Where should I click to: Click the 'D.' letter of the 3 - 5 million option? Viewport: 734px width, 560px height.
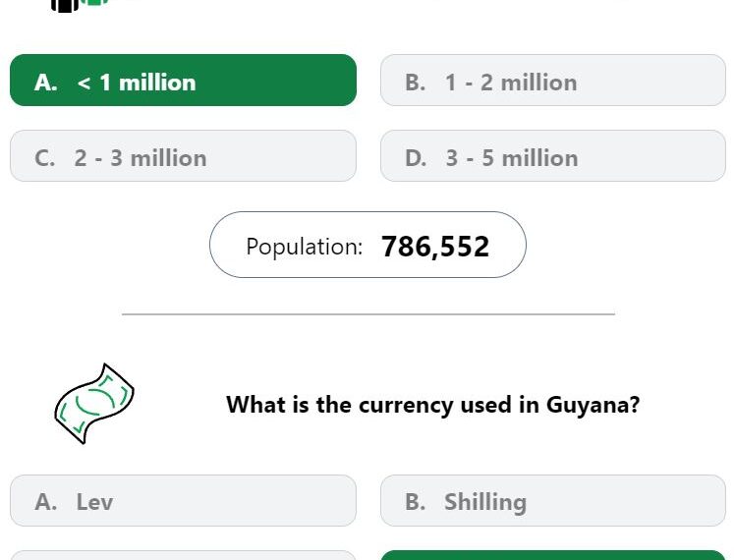point(416,158)
